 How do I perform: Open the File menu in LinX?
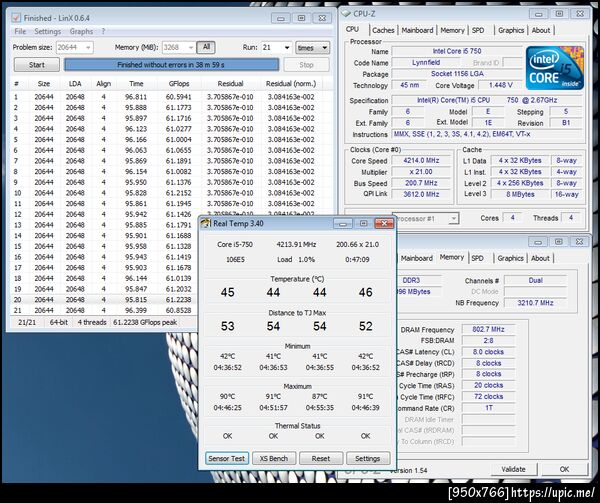(x=20, y=31)
